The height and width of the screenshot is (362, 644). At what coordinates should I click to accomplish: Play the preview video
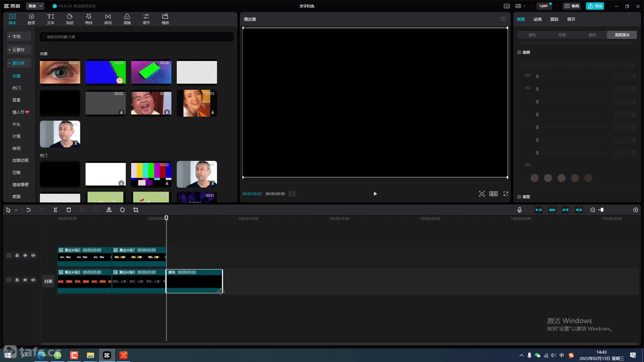coord(375,194)
